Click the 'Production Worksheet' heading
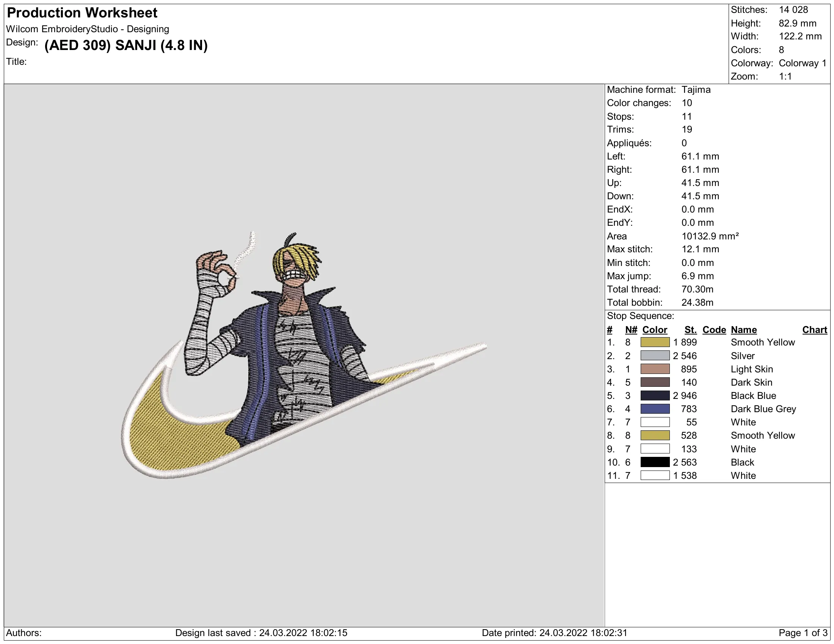The height and width of the screenshot is (644, 834). (82, 13)
